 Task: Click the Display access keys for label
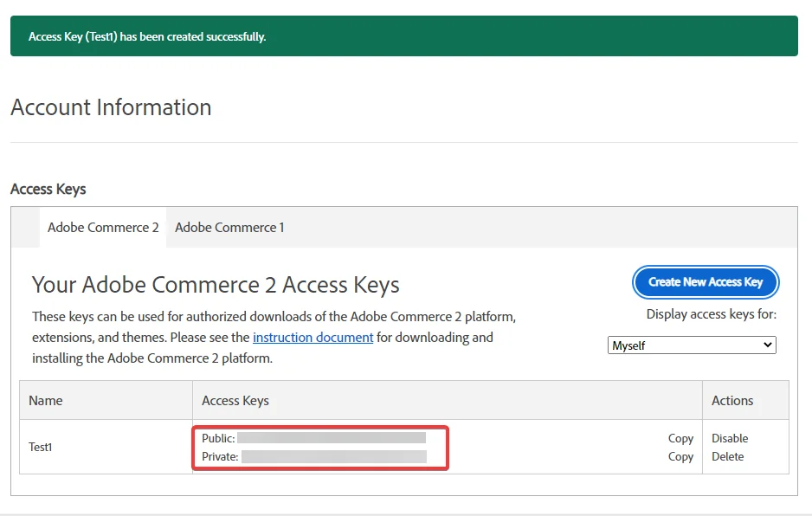click(x=712, y=314)
